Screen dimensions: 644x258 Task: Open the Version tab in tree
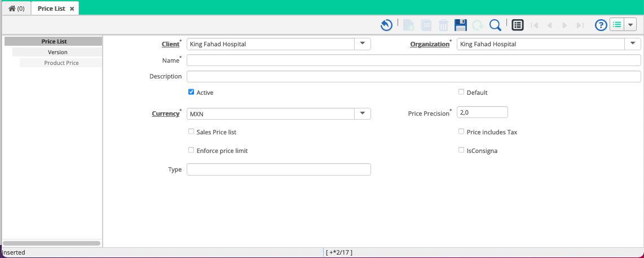[x=57, y=53]
